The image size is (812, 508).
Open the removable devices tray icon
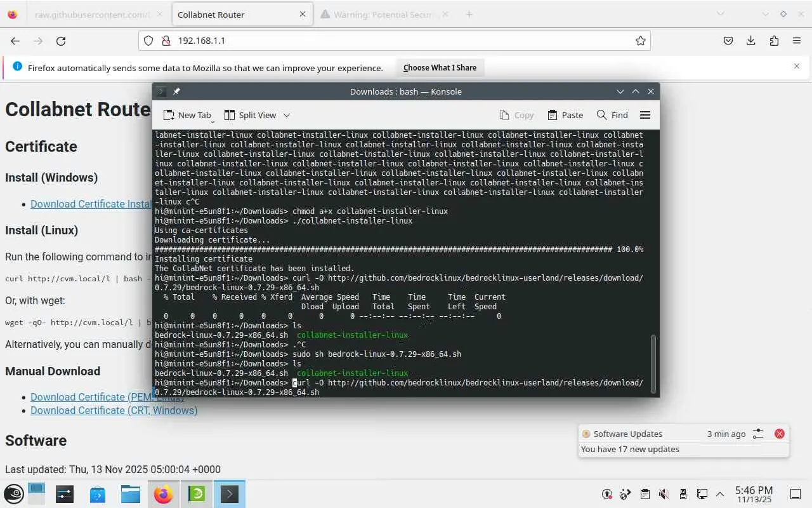click(683, 494)
